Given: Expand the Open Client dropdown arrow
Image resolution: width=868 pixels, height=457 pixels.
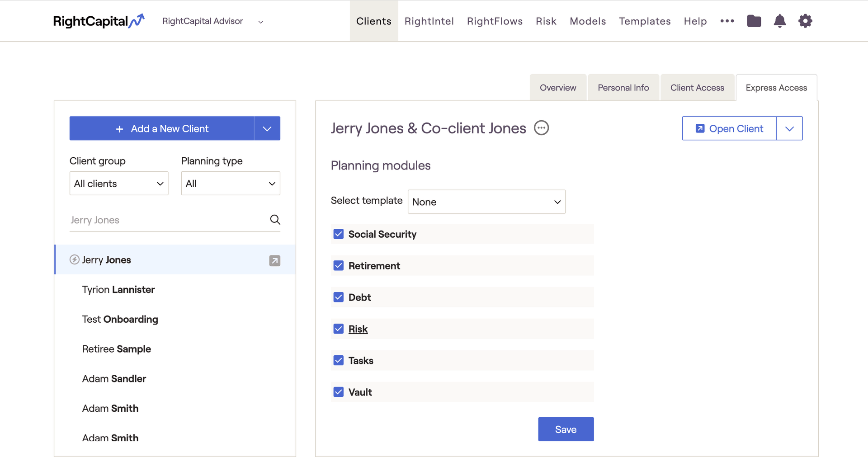Looking at the screenshot, I should [x=790, y=128].
